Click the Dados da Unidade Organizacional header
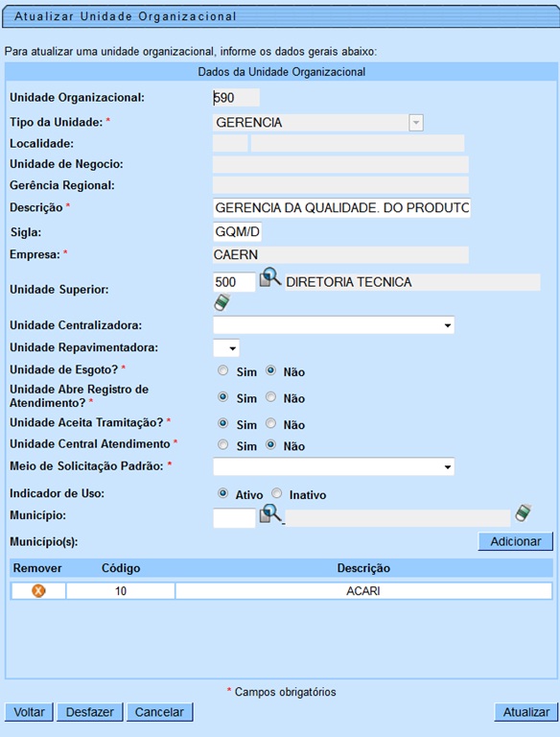Viewport: 560px width, 737px height. [x=281, y=72]
